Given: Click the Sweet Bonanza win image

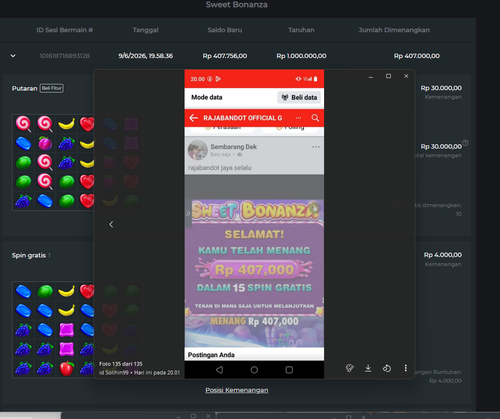Looking at the screenshot, I should [254, 273].
